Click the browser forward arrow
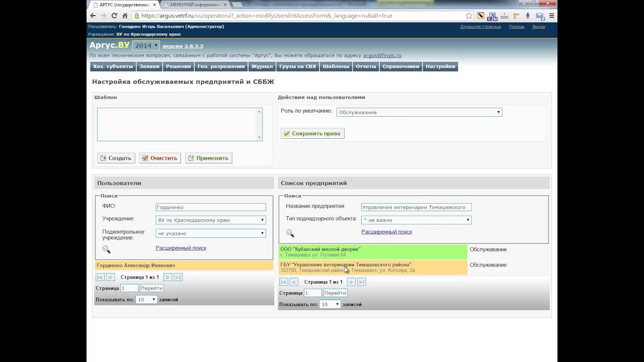The image size is (644, 362). tap(104, 16)
